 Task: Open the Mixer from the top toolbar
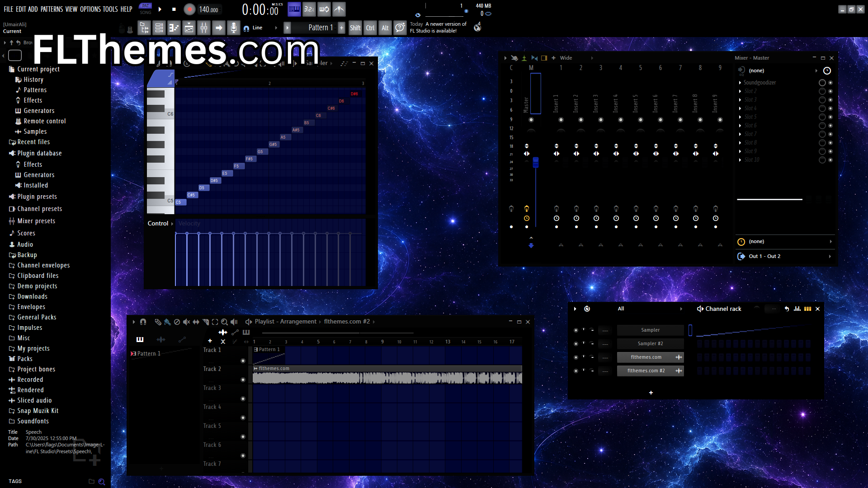click(x=204, y=28)
